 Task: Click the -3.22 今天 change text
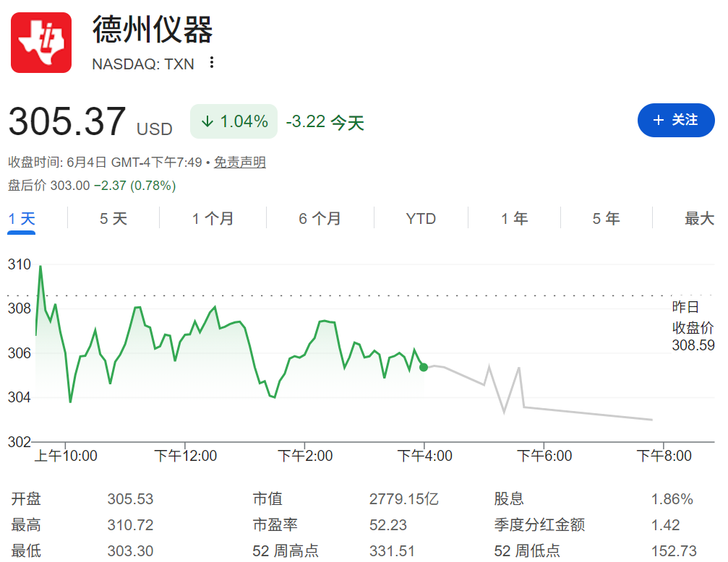(x=325, y=122)
